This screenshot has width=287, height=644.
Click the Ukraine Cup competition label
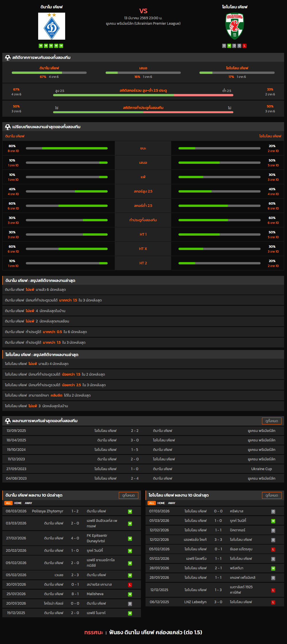261,469
